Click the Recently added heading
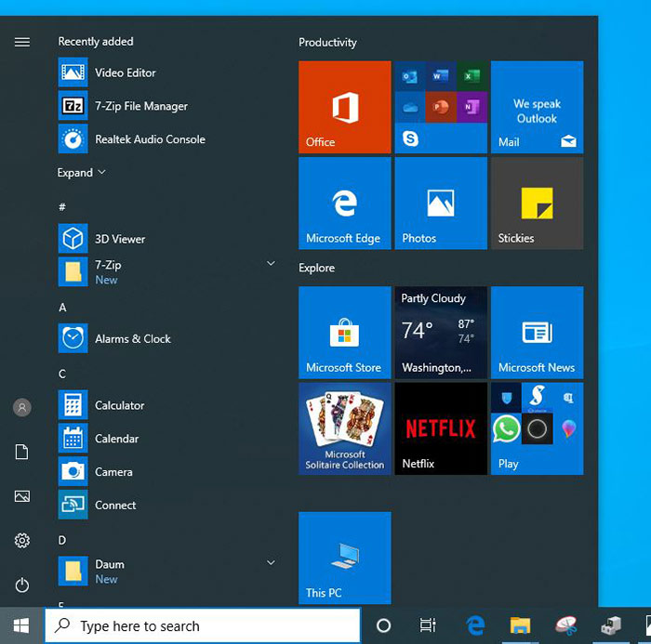 point(96,42)
